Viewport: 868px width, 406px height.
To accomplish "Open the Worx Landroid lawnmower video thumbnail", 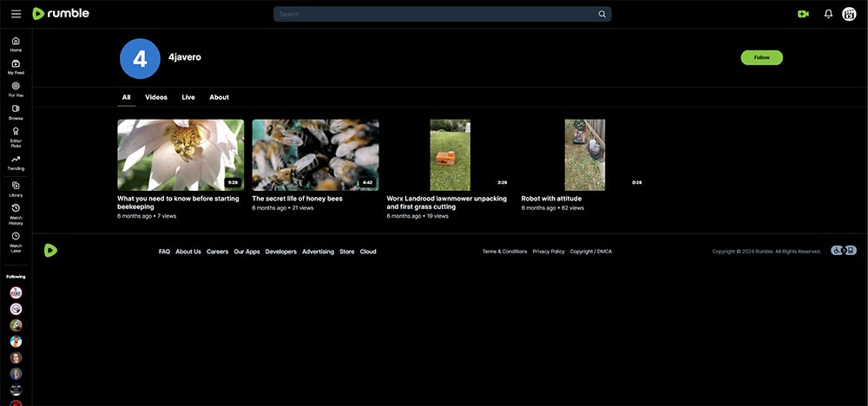I will (450, 155).
